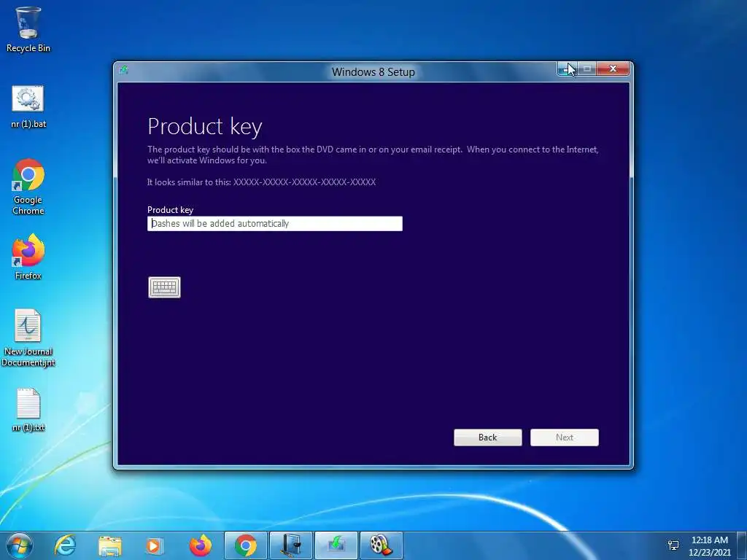Select the New Journal Document.jnt file icon
Image resolution: width=747 pixels, height=560 pixels.
coord(28,338)
